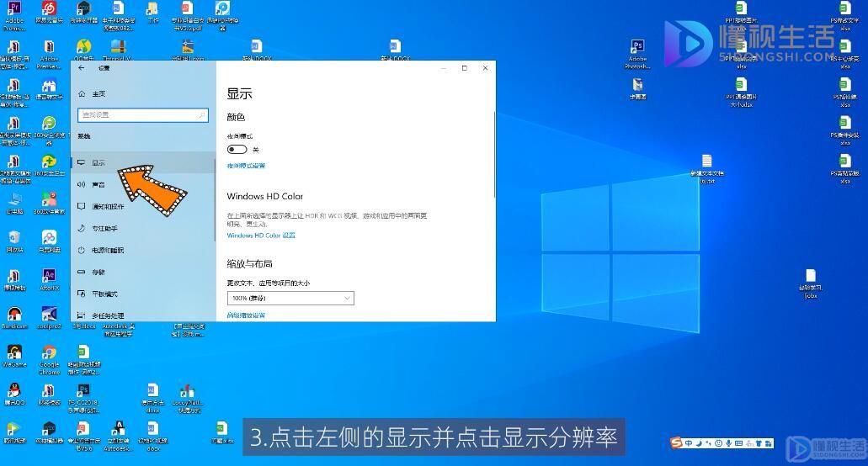The width and height of the screenshot is (868, 466).
Task: Expand the 100% (推荐) scaling dropdown
Action: coord(290,298)
